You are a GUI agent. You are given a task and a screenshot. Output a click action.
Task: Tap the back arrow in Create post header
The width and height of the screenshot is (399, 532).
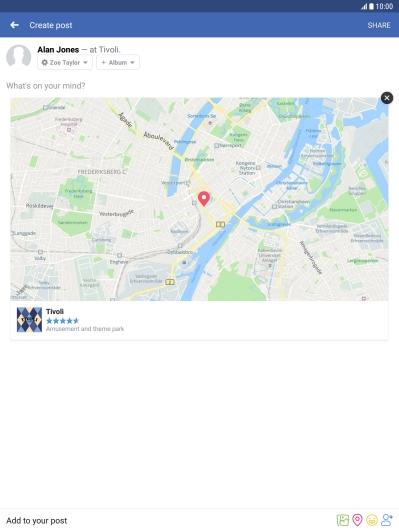(x=14, y=25)
